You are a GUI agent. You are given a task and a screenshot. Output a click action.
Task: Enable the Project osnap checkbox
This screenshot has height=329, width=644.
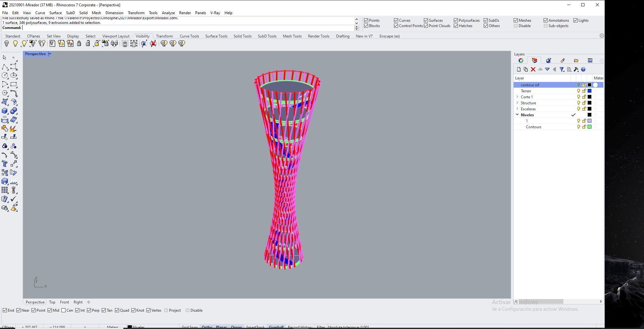tap(166, 310)
